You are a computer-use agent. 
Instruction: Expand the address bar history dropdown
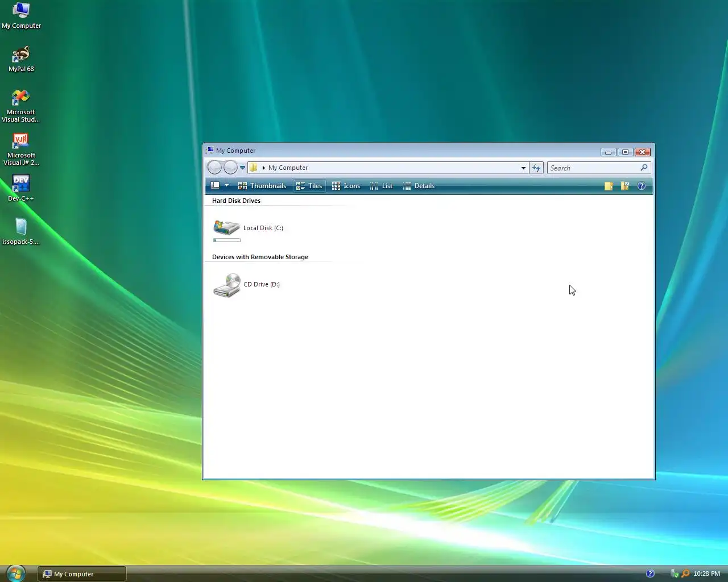[x=523, y=168]
